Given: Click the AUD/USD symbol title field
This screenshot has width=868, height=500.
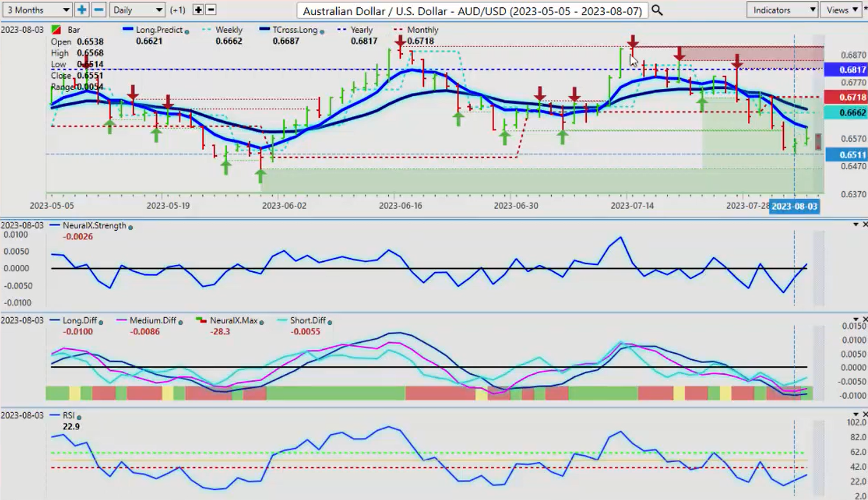Looking at the screenshot, I should click(473, 10).
